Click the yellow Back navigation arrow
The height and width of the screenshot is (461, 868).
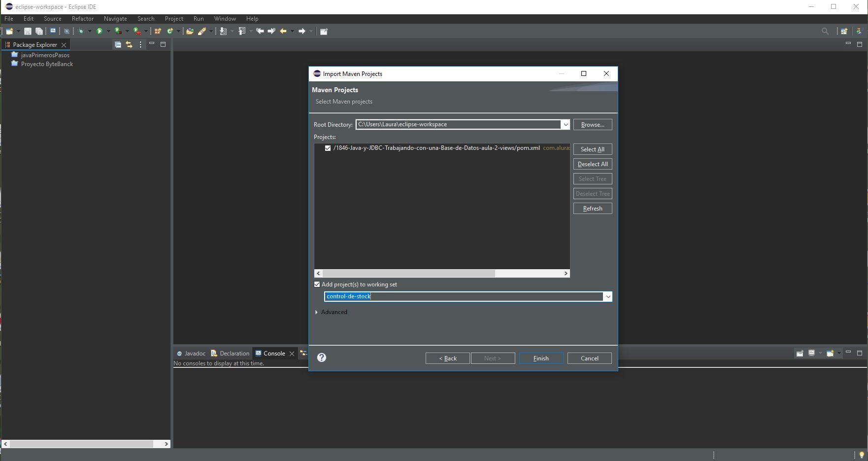pyautogui.click(x=283, y=31)
